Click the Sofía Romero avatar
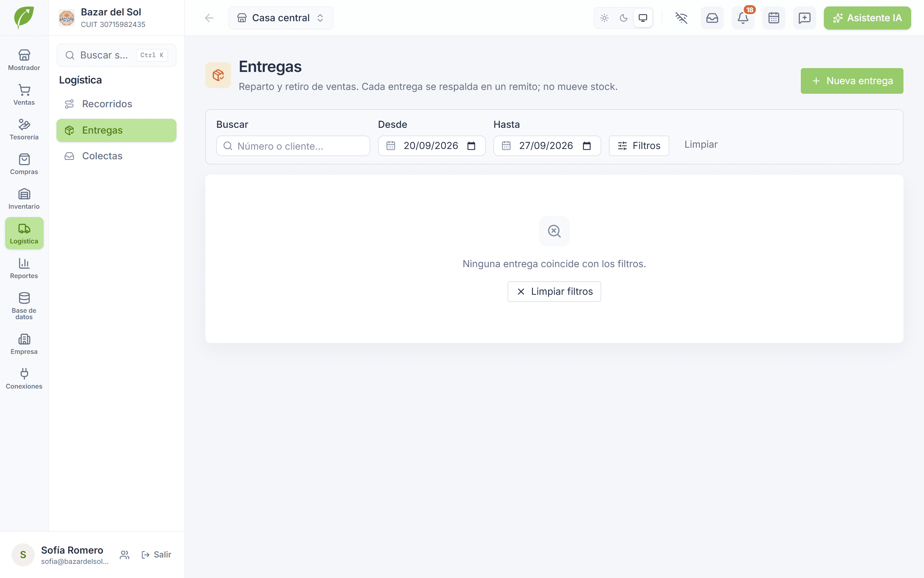Viewport: 924px width, 578px height. click(23, 555)
